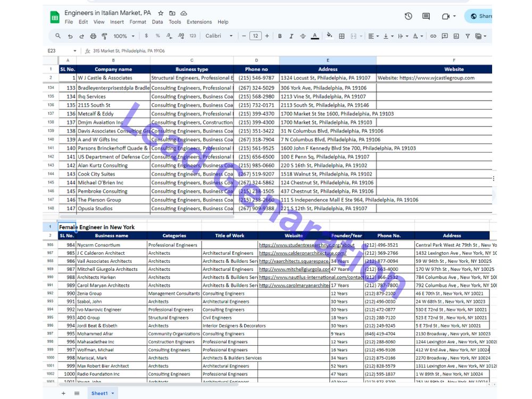Open the Data menu
Screen dimensions: 532x399
pos(157,22)
